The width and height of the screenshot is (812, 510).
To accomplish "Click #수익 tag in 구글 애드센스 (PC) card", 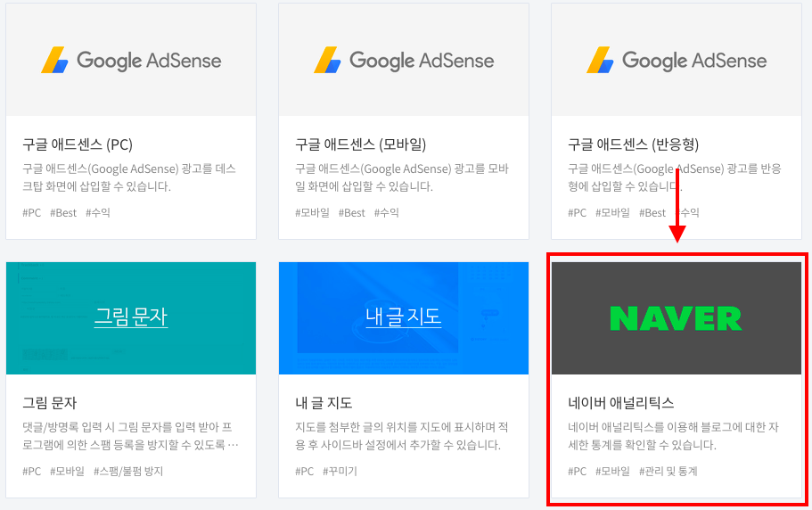I will 98,213.
